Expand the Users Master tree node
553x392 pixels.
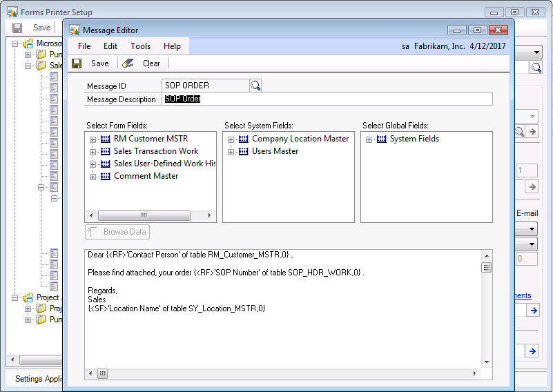(231, 152)
